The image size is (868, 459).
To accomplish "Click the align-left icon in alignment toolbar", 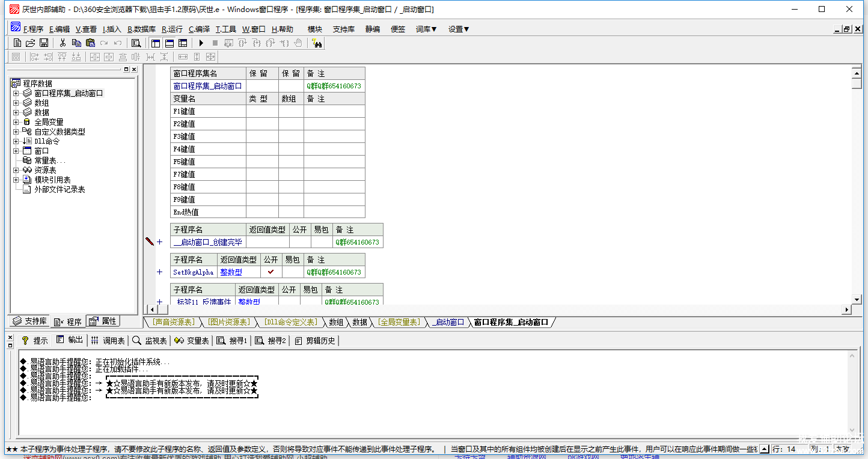I will click(x=35, y=56).
